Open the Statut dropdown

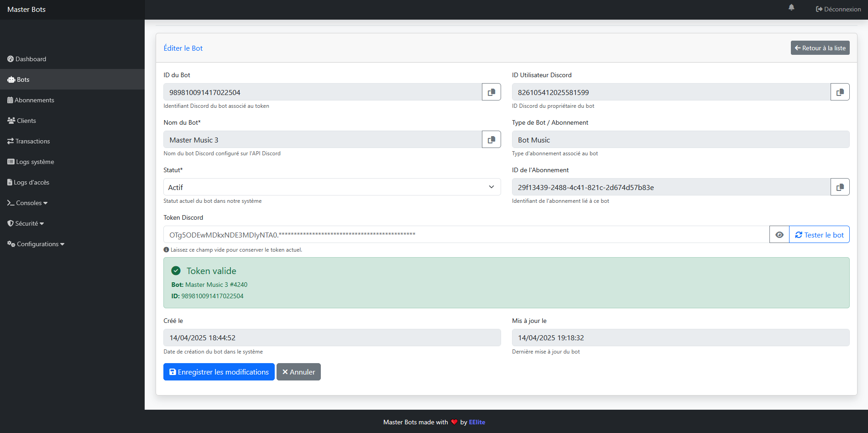[332, 187]
